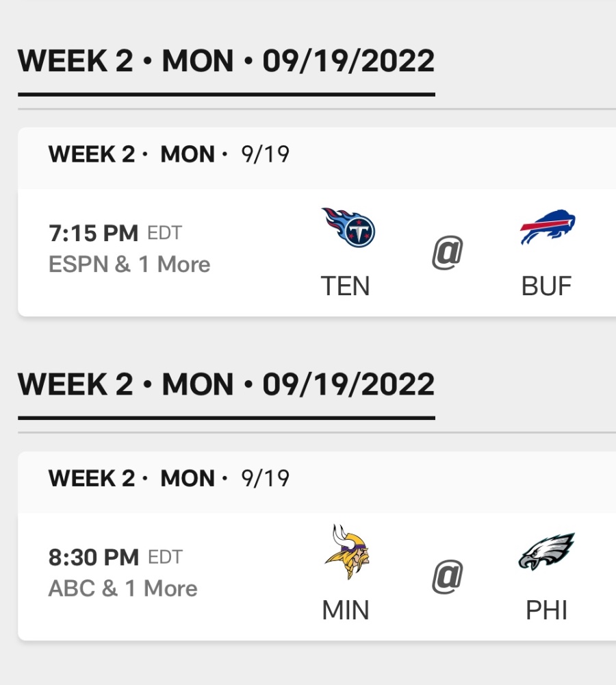This screenshot has width=616, height=685.
Task: Click the Philadelphia Eagles logo
Action: (x=547, y=551)
